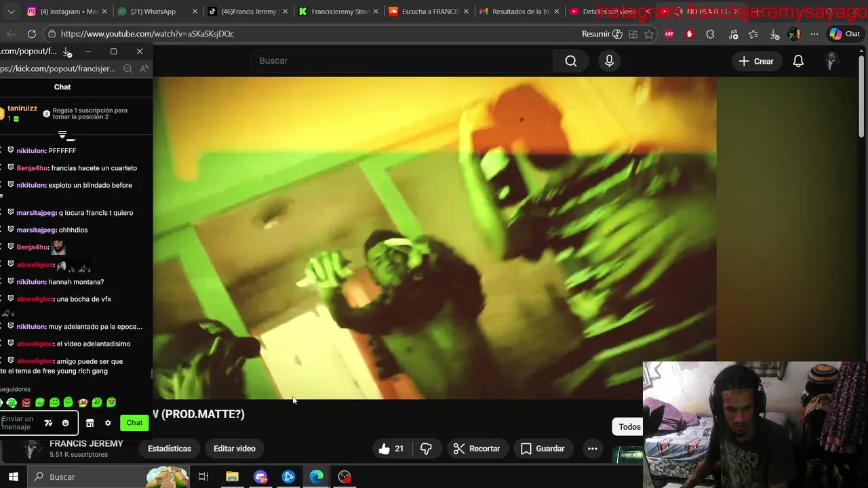
Task: Open the Kick chat shop icon
Action: point(90,423)
